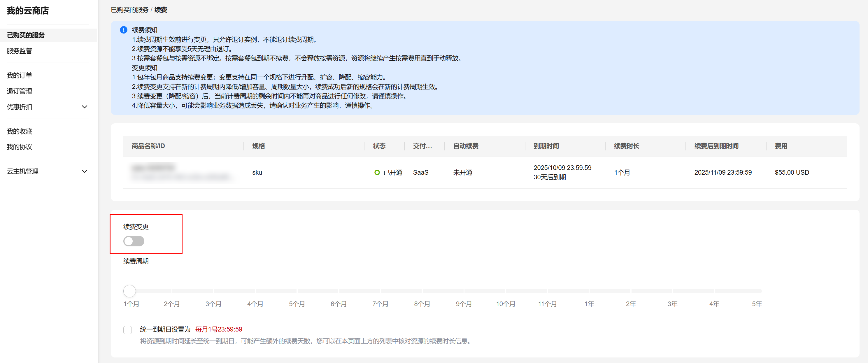Image resolution: width=868 pixels, height=363 pixels.
Task: Open 服务监管 in the sidebar
Action: [20, 51]
